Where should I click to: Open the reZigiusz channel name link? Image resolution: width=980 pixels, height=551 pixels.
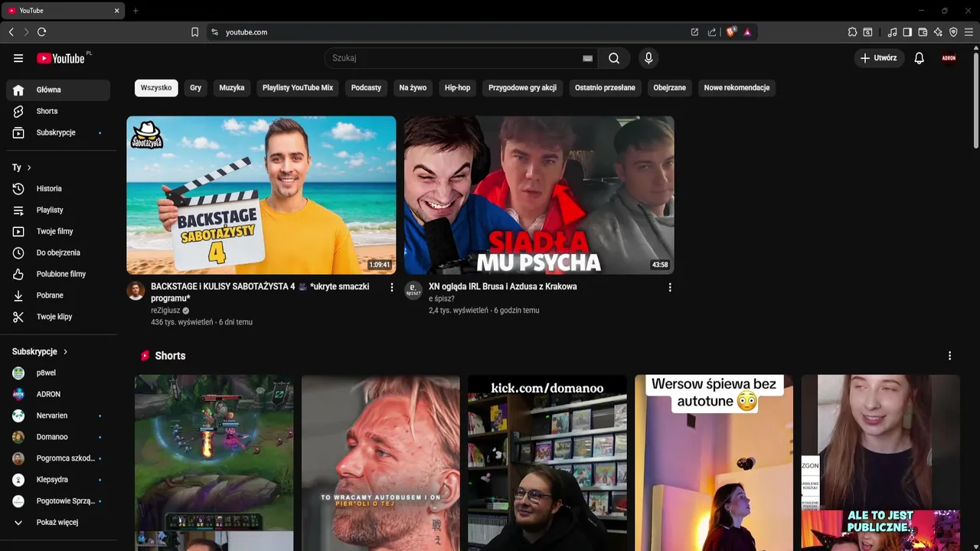165,311
